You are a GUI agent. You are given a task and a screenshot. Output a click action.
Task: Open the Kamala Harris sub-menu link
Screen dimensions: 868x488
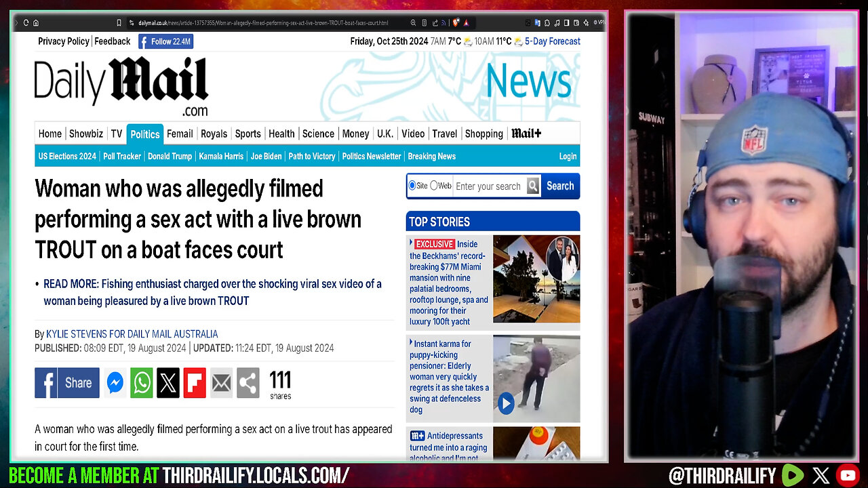coord(221,156)
